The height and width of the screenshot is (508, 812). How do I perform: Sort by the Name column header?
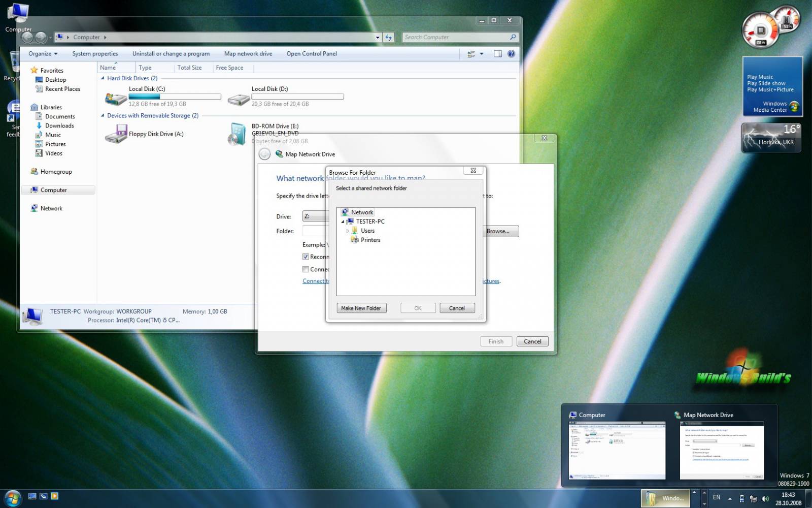click(116, 68)
